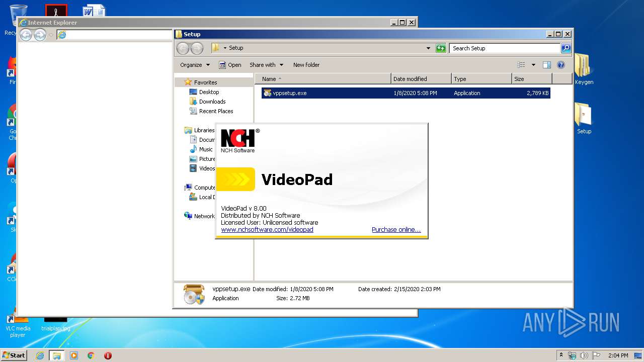The height and width of the screenshot is (362, 644).
Task: Click the 2:04 PM taskbar clock
Action: click(618, 355)
